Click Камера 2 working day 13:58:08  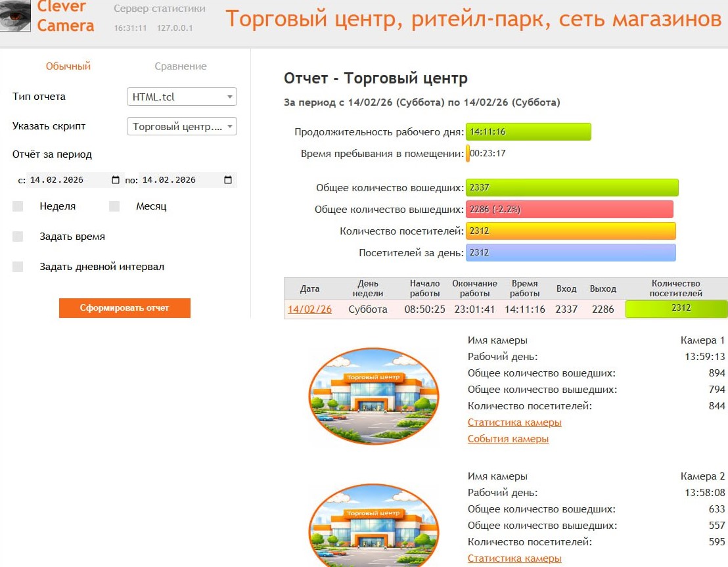click(705, 493)
